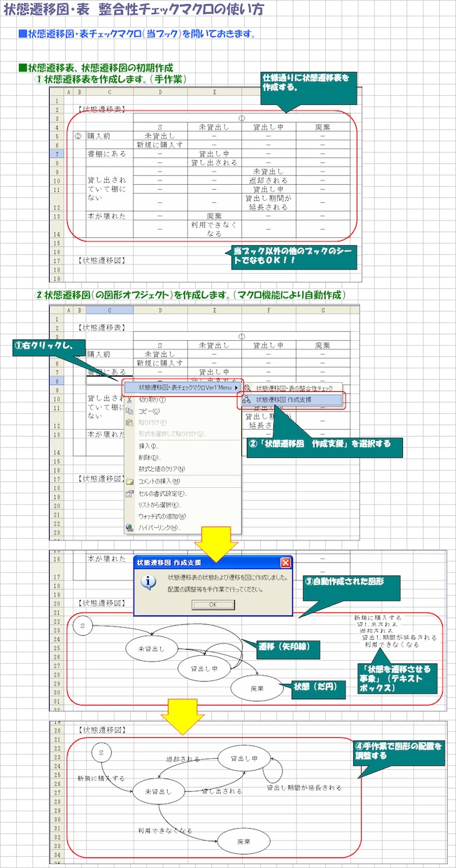Click 利用できなくなる cell in first table

pyautogui.click(x=214, y=229)
